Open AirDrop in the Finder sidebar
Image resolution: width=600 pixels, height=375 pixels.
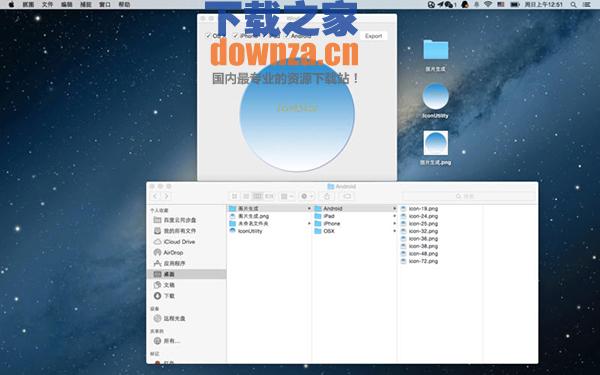pyautogui.click(x=187, y=253)
